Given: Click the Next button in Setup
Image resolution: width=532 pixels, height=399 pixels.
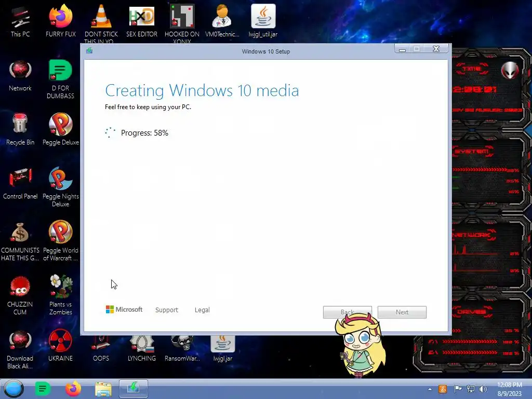Looking at the screenshot, I should 402,312.
